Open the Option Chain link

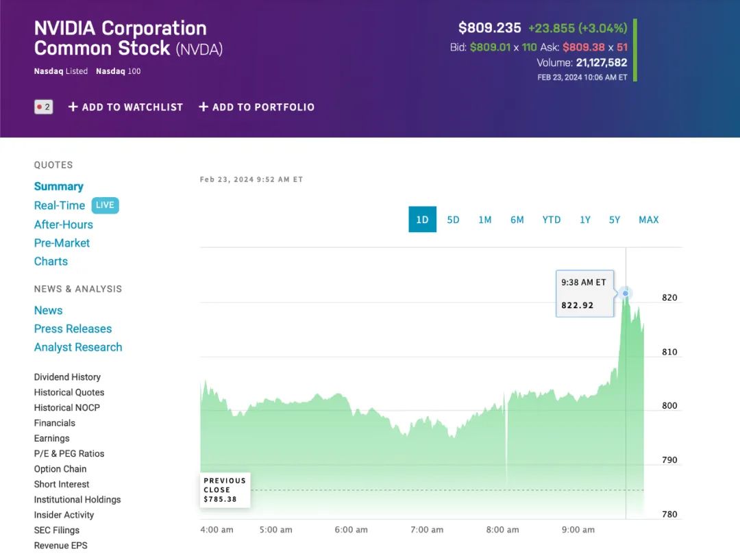(x=60, y=469)
